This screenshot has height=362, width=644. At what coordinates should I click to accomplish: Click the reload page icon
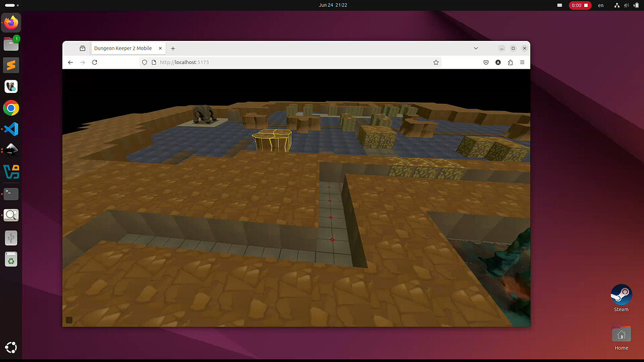(95, 62)
